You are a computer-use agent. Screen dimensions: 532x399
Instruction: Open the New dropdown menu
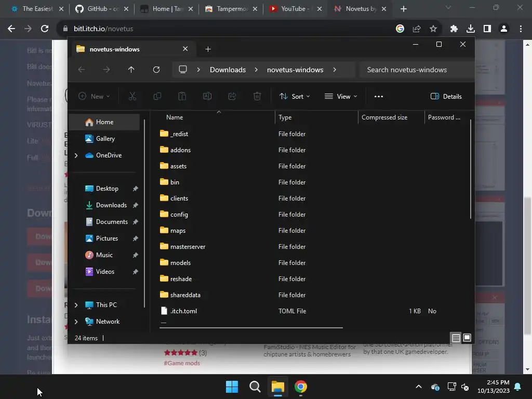(94, 96)
